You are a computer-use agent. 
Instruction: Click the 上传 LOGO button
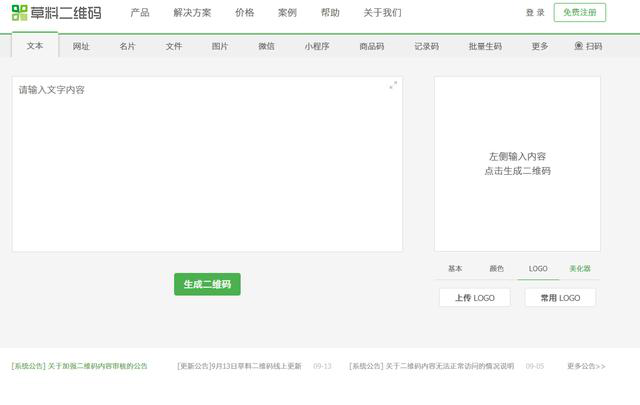[x=475, y=298]
